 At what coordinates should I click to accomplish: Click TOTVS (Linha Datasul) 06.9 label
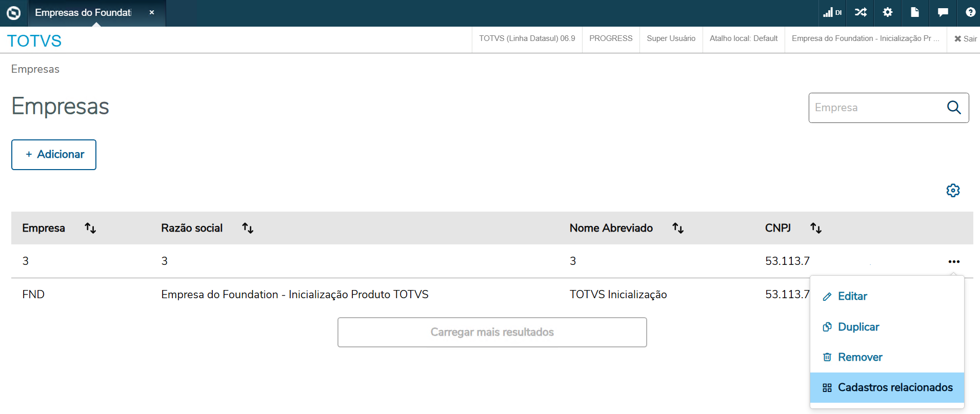[527, 38]
